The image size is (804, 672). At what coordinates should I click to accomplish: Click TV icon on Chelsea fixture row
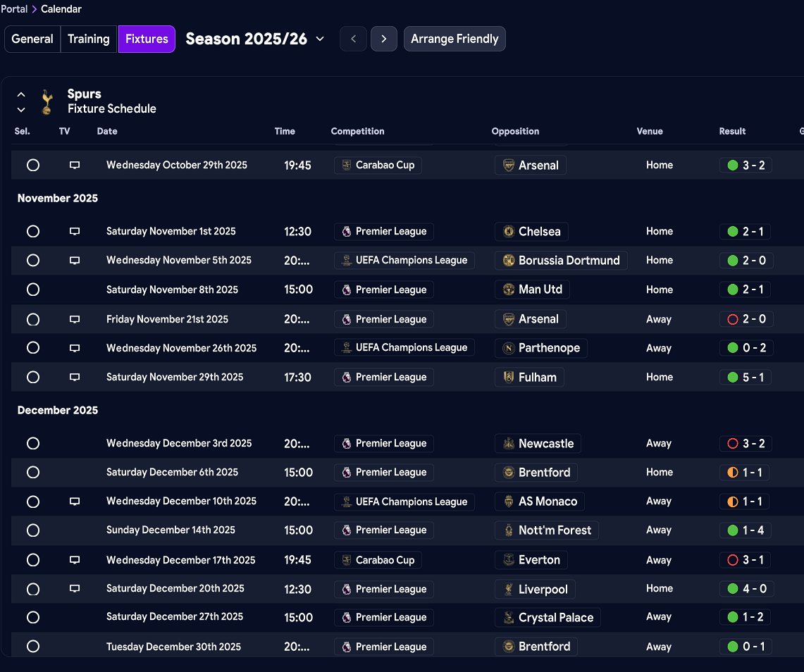[75, 231]
